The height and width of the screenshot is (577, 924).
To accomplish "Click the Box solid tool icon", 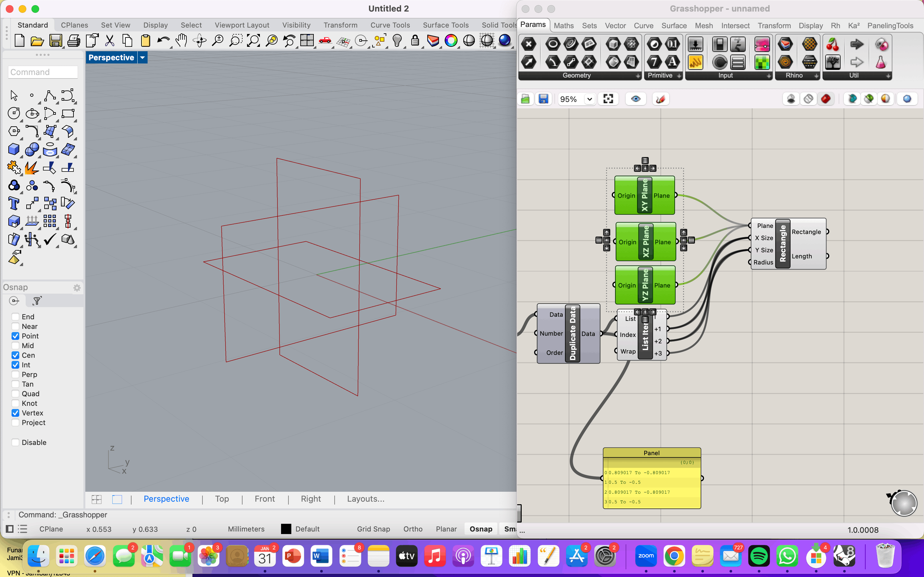I will click(14, 149).
